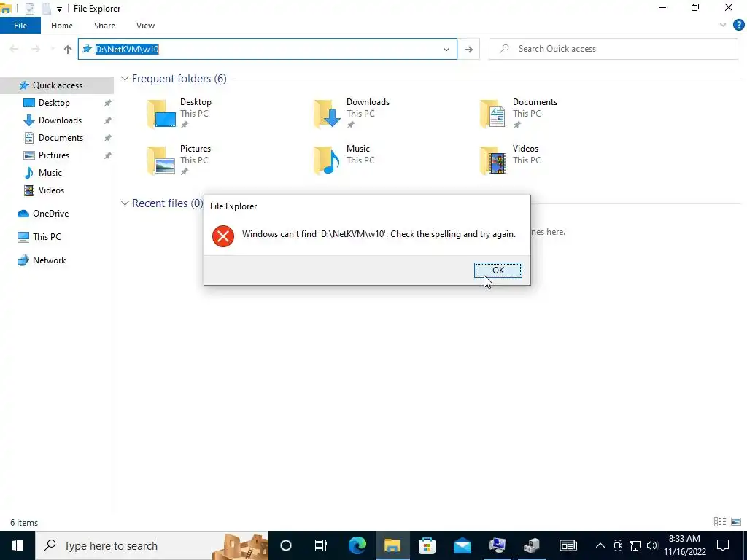Select the Desktop frequent folder icon
The image size is (747, 560).
click(x=161, y=114)
